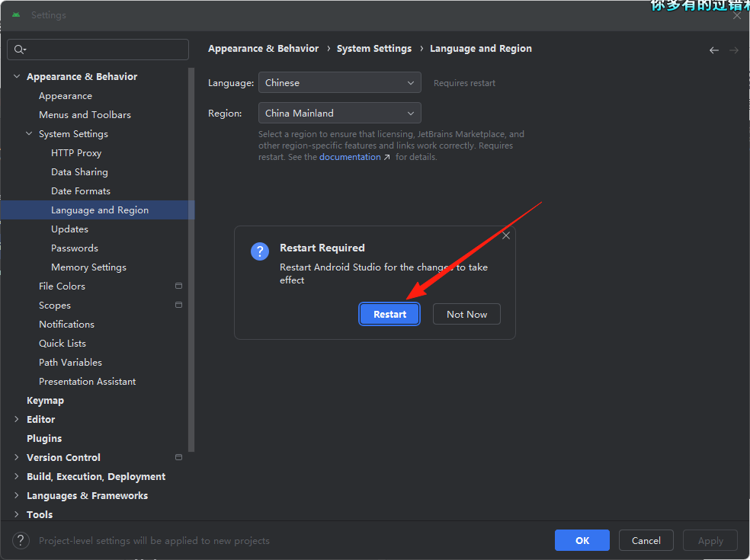Image resolution: width=750 pixels, height=560 pixels.
Task: Select Memory Settings item
Action: (x=88, y=267)
